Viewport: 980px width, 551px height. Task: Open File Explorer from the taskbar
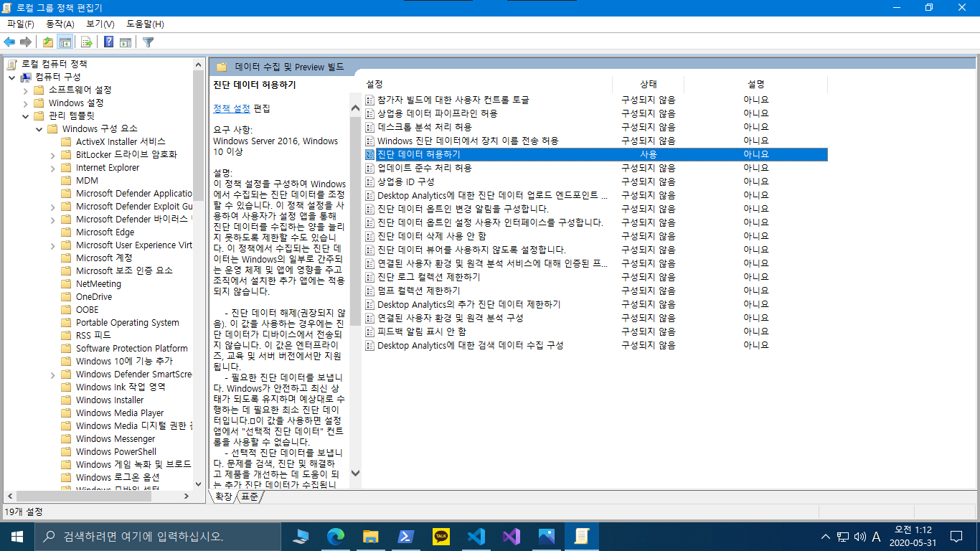point(371,536)
